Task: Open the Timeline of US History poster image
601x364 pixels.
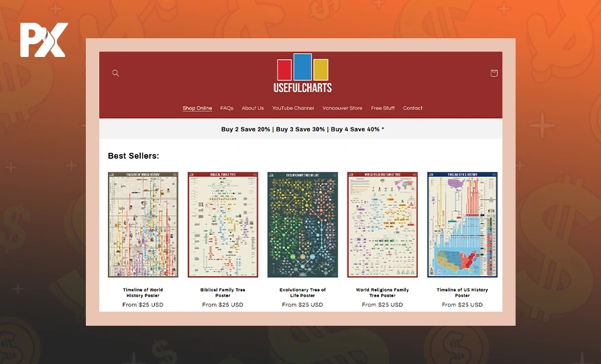Action: click(x=462, y=225)
